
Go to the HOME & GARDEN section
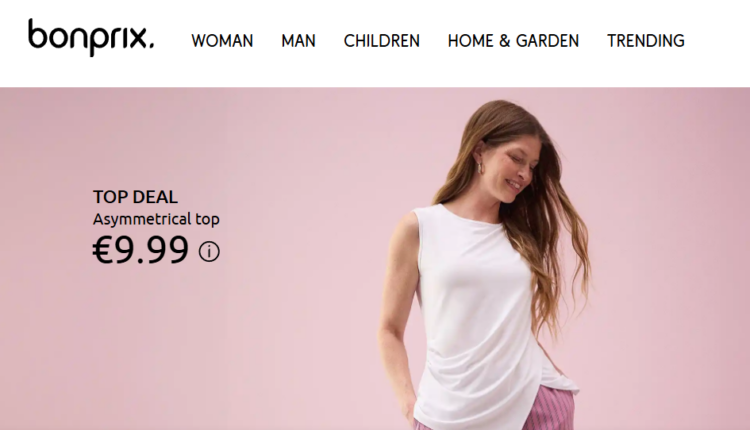513,41
